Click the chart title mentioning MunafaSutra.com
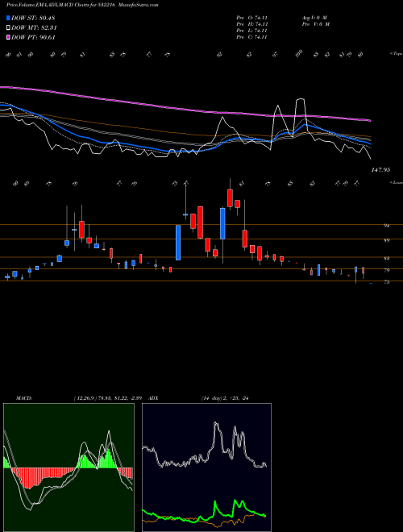The image size is (403, 532). tap(82, 5)
